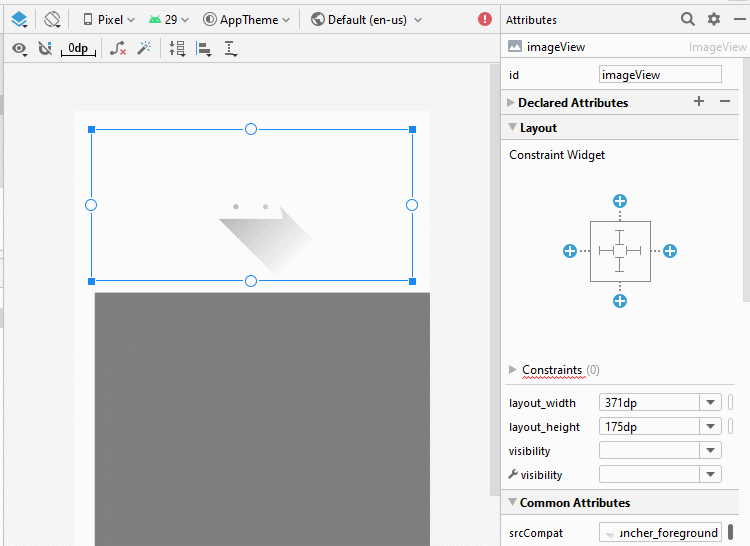This screenshot has width=750, height=546.
Task: Open the design surface layers menu
Action: (x=20, y=20)
